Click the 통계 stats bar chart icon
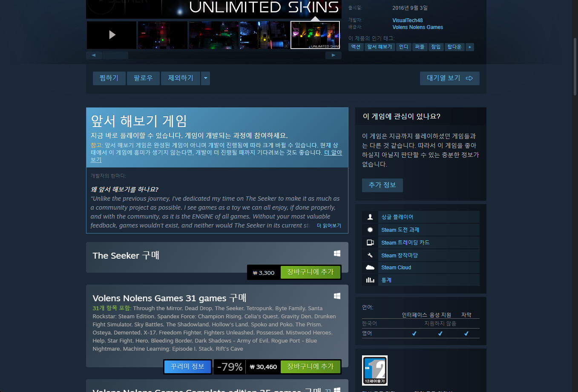This screenshot has width=578, height=392. point(370,280)
